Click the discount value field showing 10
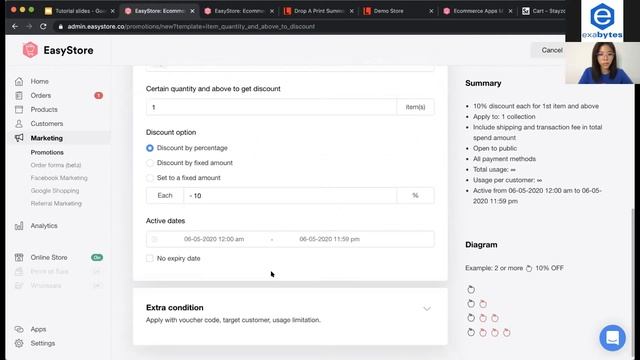The width and height of the screenshot is (640, 360). click(290, 196)
